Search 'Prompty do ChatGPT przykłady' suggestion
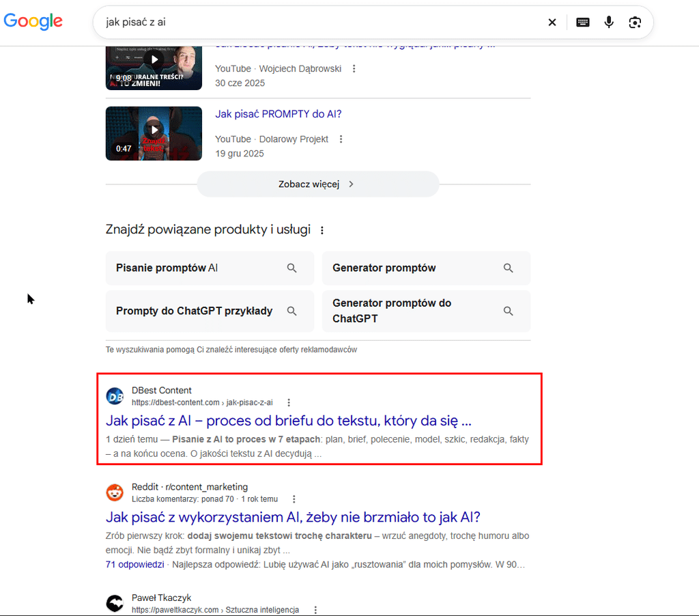Image resolution: width=699 pixels, height=616 pixels. point(210,311)
